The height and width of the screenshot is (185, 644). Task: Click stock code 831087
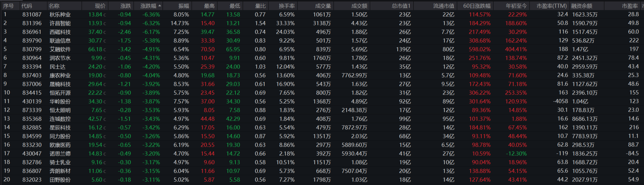pyautogui.click(x=32, y=14)
